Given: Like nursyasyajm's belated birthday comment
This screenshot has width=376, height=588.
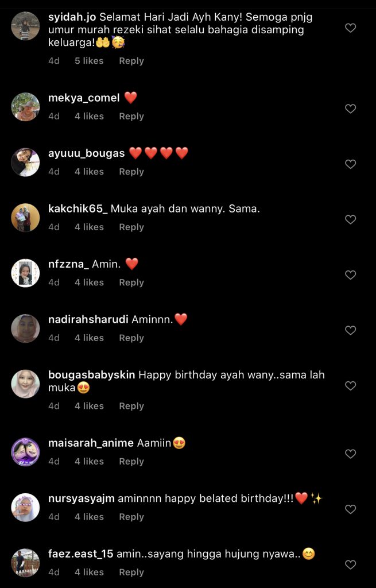Looking at the screenshot, I should coord(350,509).
